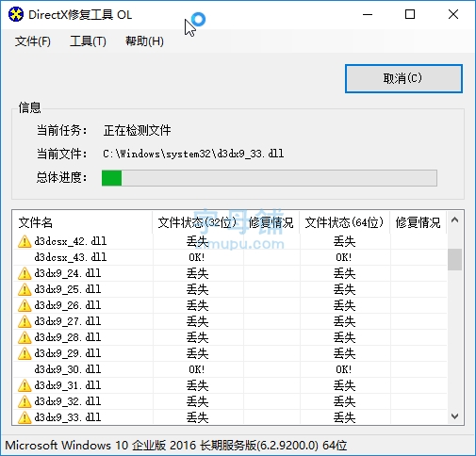Image resolution: width=476 pixels, height=456 pixels.
Task: Select the d3dx9_33.dll file name
Action: [x=68, y=417]
